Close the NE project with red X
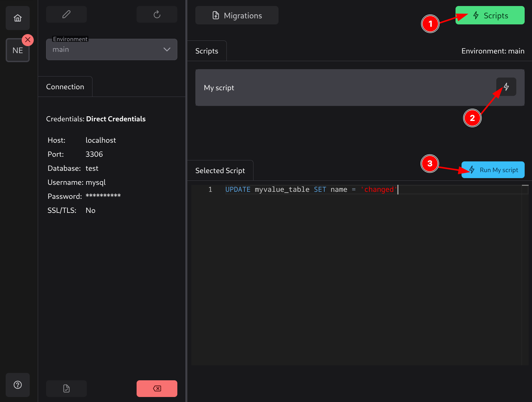Image resolution: width=532 pixels, height=402 pixels. click(x=28, y=40)
